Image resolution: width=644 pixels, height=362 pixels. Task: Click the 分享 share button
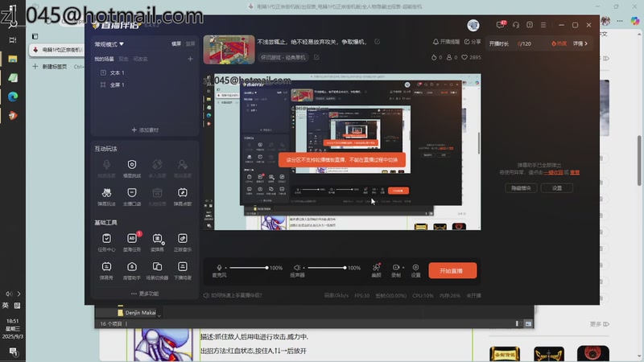(473, 42)
